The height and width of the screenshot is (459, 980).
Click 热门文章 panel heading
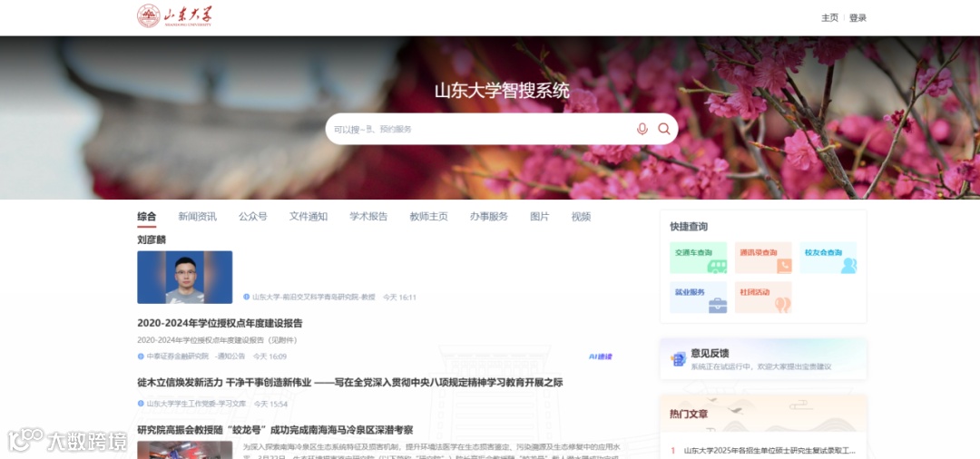click(689, 414)
